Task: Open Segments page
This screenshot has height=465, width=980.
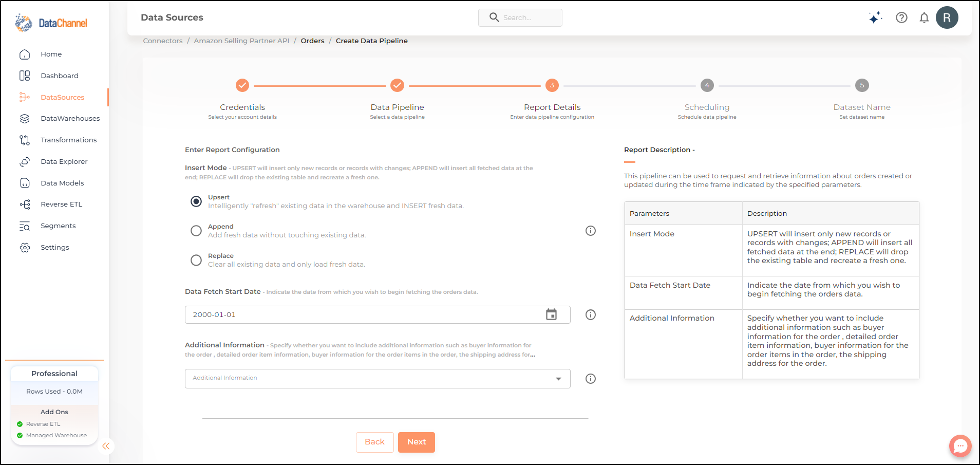Action: [58, 226]
